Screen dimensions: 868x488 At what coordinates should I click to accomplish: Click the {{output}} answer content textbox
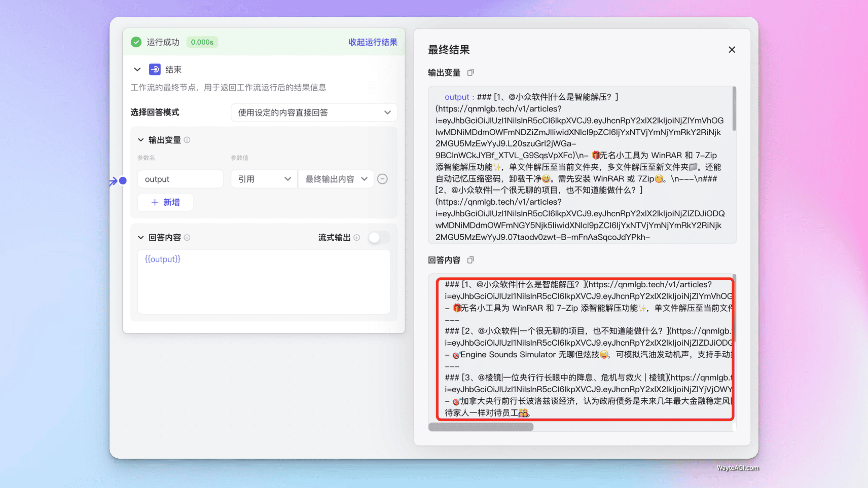pyautogui.click(x=264, y=281)
